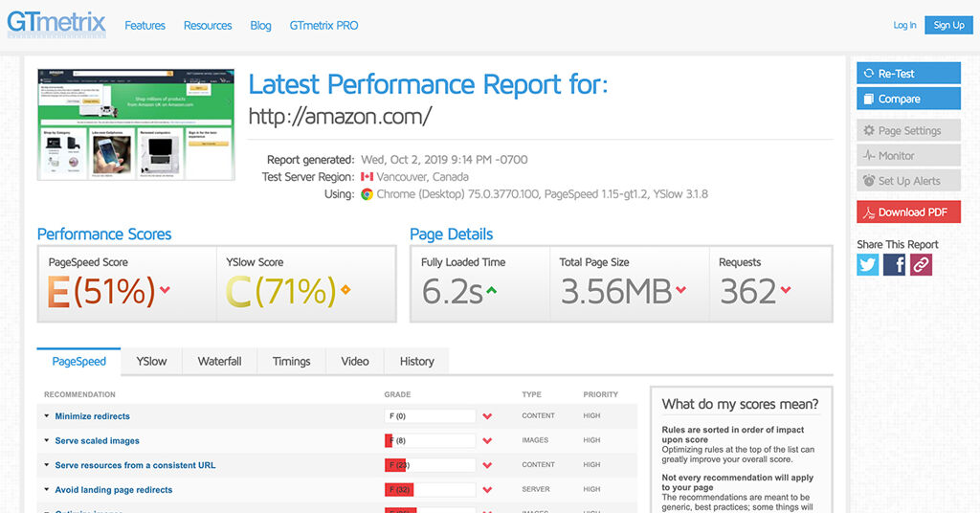The height and width of the screenshot is (513, 980).
Task: Click the E(51%) PageSpeed score
Action: (101, 291)
